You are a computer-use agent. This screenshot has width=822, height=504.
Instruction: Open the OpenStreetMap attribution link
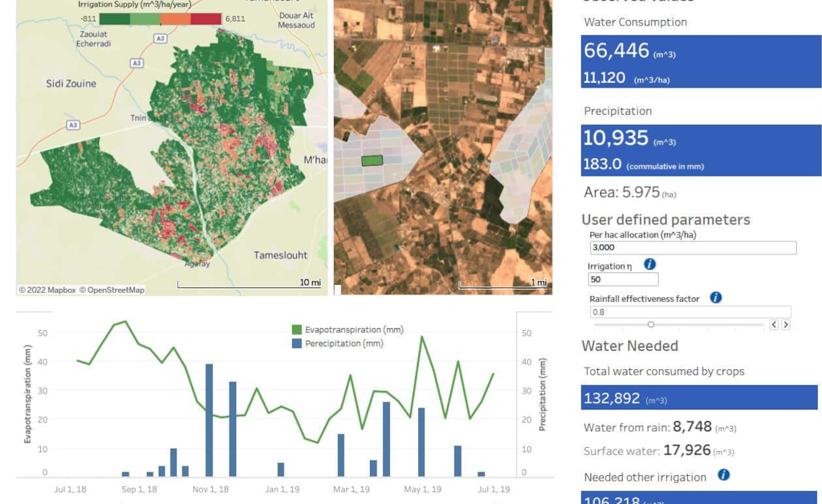(x=115, y=290)
